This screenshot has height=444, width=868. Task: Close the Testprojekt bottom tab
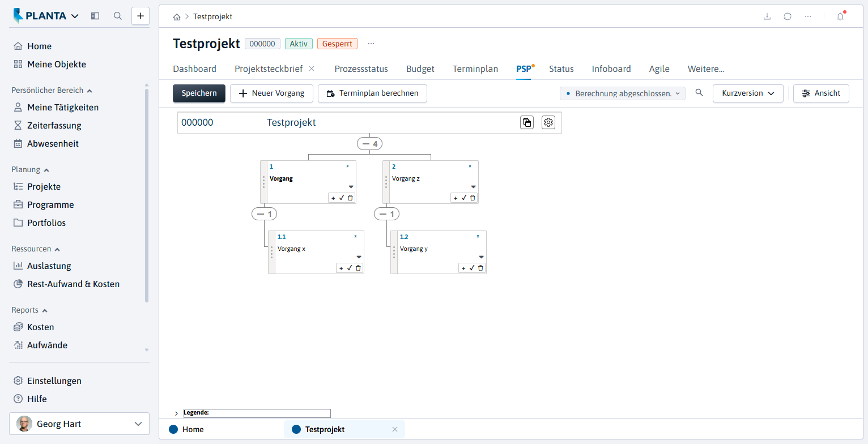pos(395,429)
